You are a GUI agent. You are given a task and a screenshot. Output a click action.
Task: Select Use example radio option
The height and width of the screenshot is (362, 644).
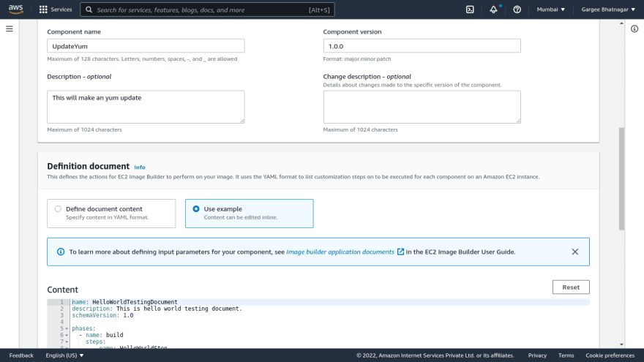click(196, 209)
